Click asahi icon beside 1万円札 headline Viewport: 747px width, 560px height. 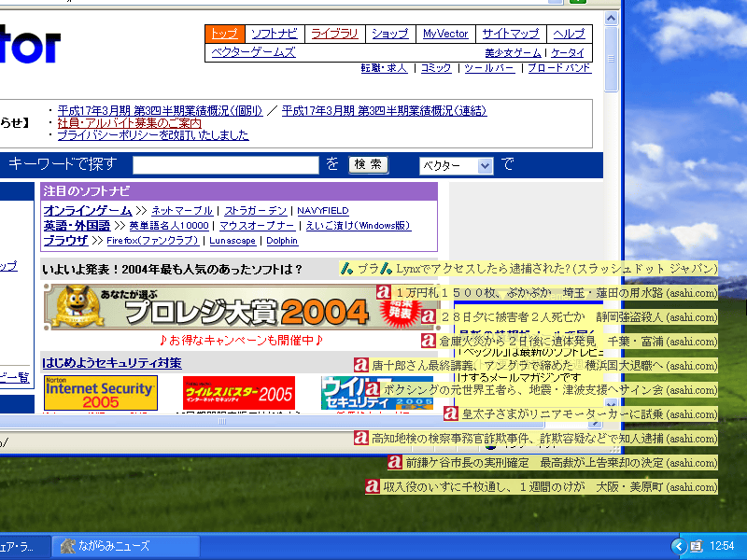point(384,292)
